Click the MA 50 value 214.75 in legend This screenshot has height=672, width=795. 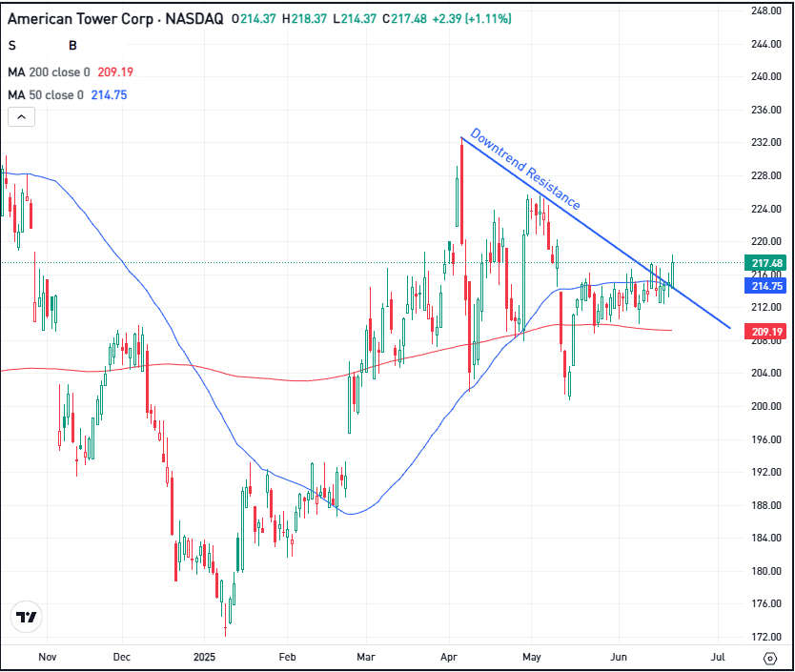109,94
